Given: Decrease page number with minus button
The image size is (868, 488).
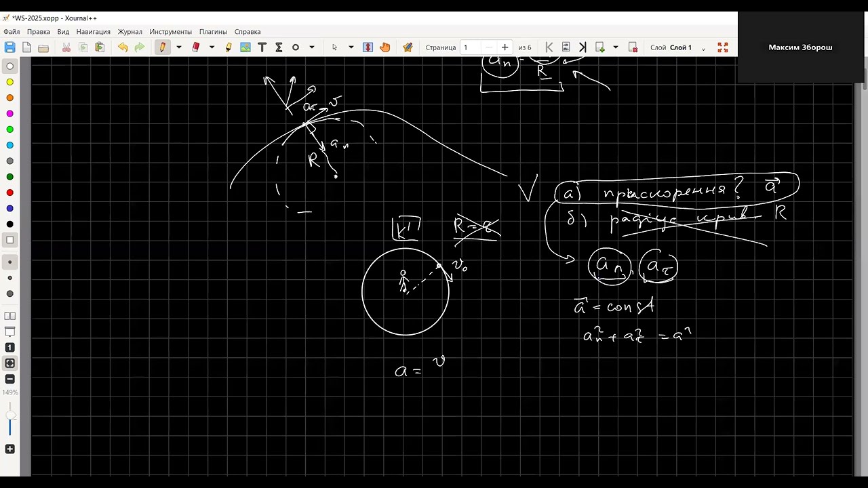Looking at the screenshot, I should click(489, 47).
